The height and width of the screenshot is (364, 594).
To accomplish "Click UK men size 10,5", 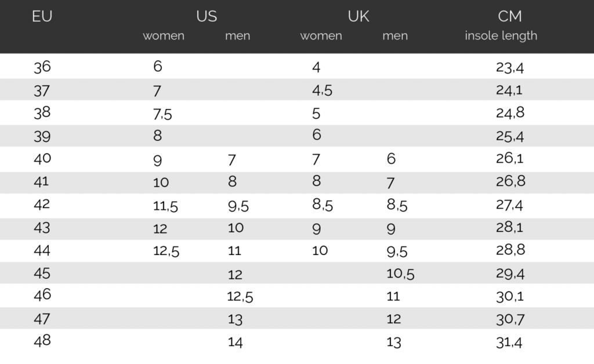I will [400, 274].
